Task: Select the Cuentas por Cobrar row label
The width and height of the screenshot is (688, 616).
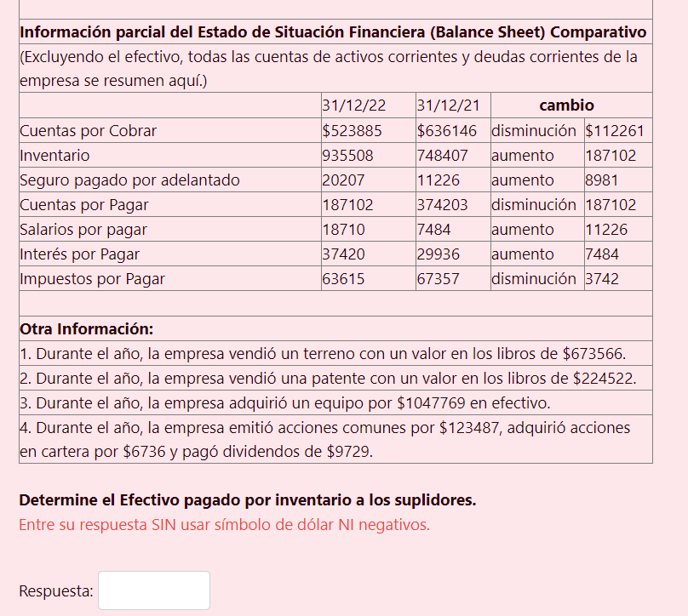Action: coord(85,130)
